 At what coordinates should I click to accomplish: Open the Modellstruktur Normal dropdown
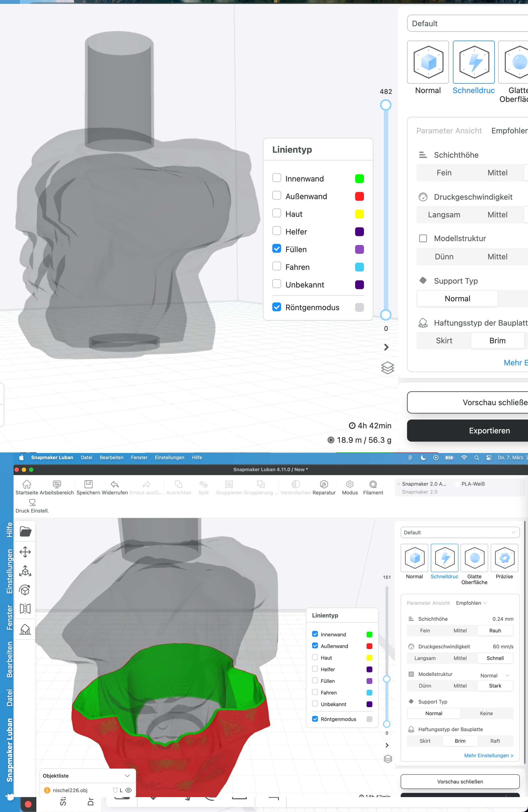(495, 675)
